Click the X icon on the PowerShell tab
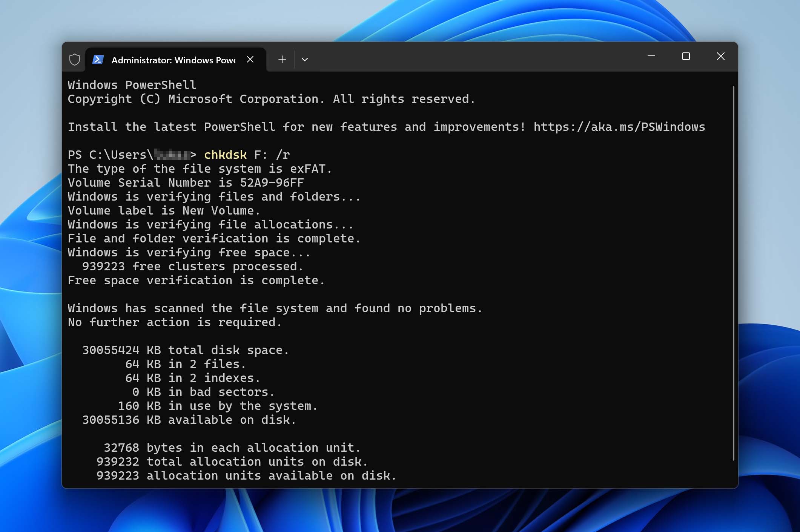The height and width of the screenshot is (532, 800). point(250,59)
